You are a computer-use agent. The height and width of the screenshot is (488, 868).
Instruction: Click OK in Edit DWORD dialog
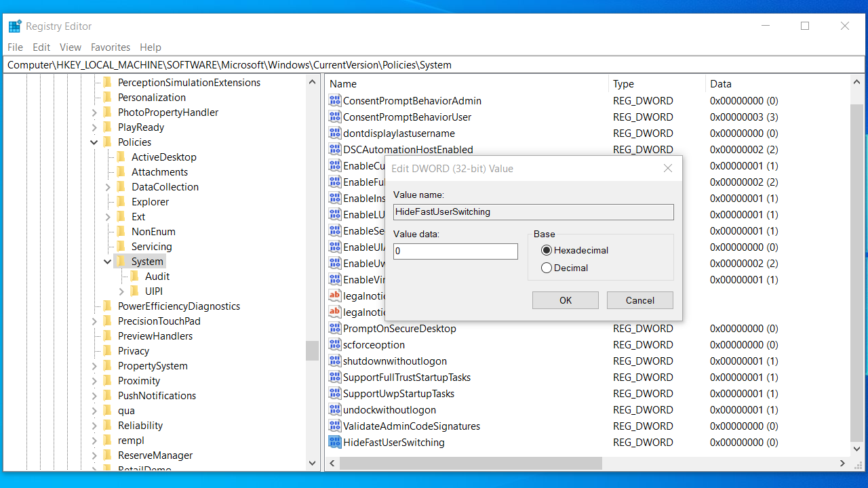point(565,300)
